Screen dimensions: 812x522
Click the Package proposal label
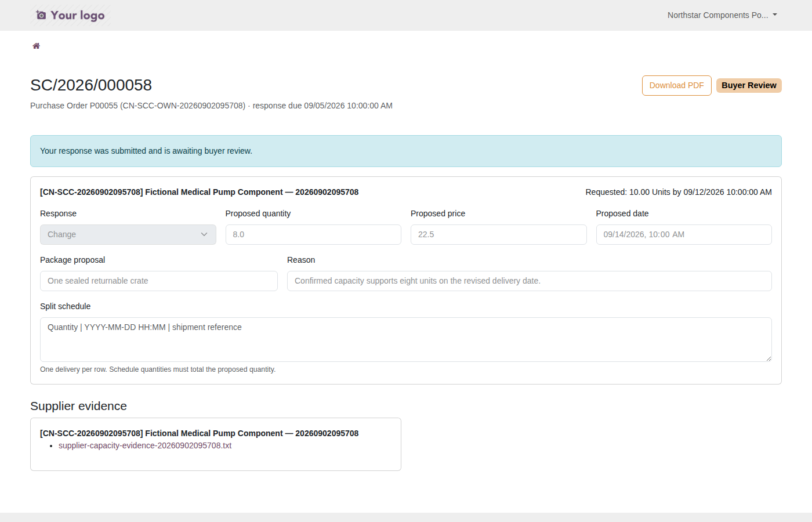(72, 260)
